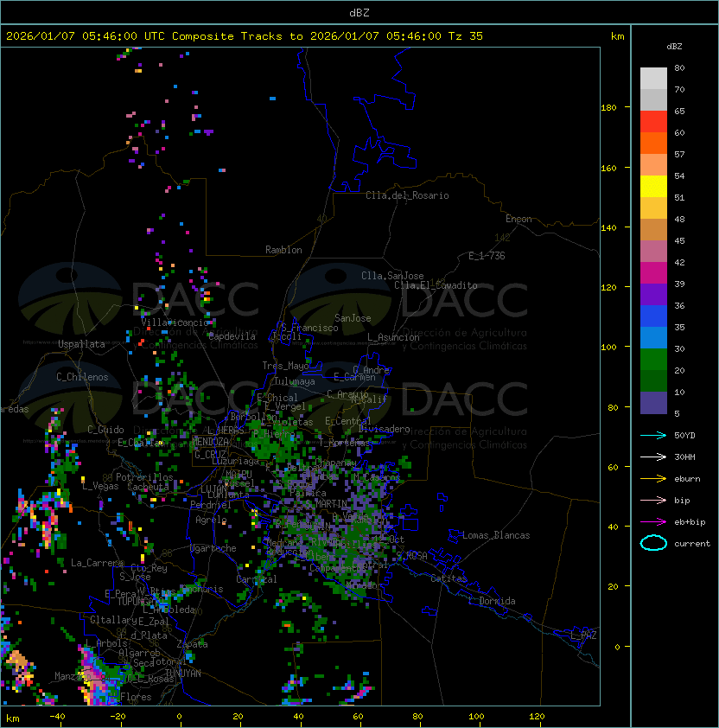The height and width of the screenshot is (728, 719).
Task: Click the dBZ title at top
Action: click(x=359, y=13)
